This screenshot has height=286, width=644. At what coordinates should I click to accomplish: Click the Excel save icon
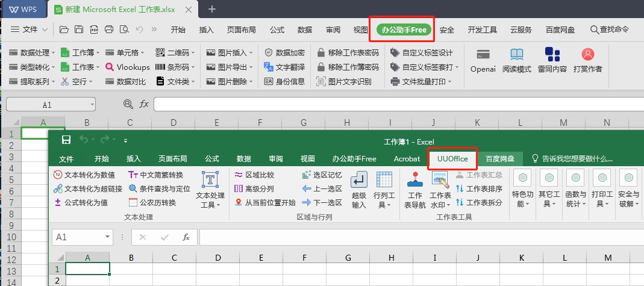point(66,140)
